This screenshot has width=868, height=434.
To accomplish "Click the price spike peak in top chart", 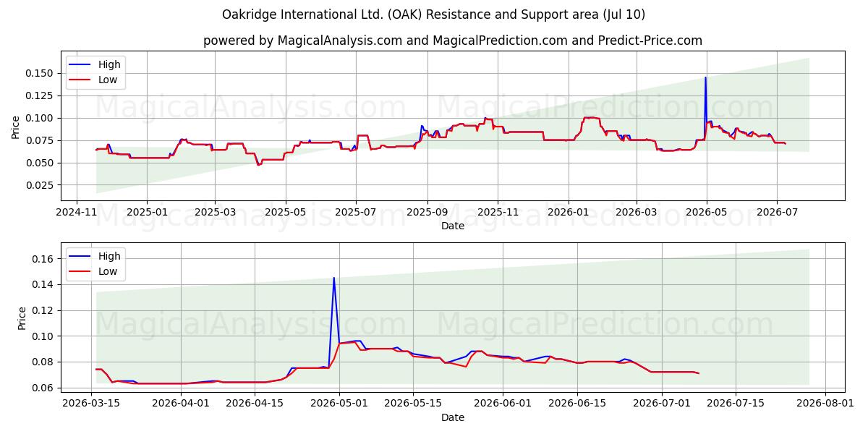I will pos(705,77).
